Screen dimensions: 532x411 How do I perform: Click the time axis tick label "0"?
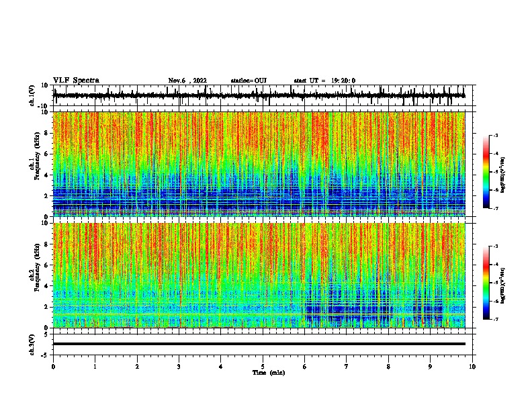53,367
